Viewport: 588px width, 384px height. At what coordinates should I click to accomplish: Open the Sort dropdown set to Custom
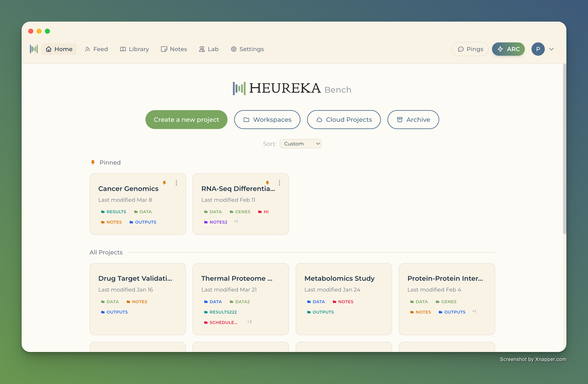pos(300,144)
